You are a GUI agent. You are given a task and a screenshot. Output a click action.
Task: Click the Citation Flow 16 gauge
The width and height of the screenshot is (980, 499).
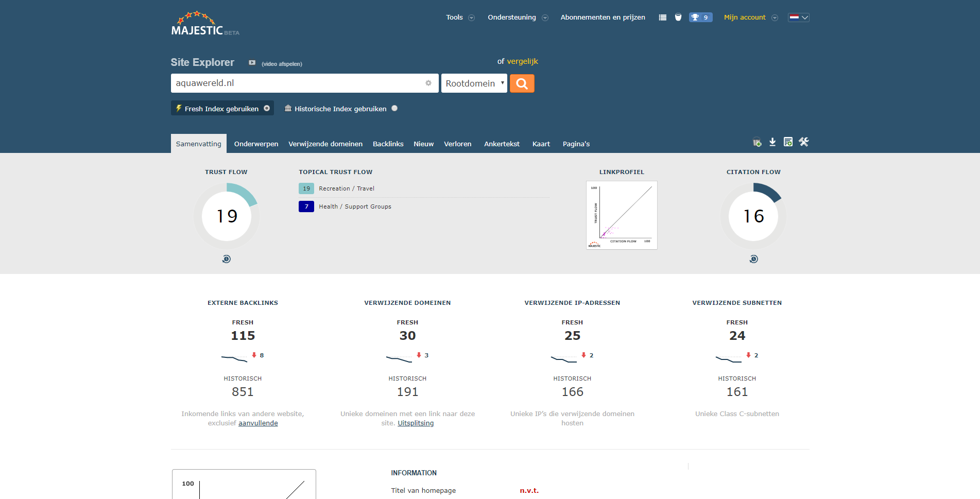pyautogui.click(x=753, y=216)
